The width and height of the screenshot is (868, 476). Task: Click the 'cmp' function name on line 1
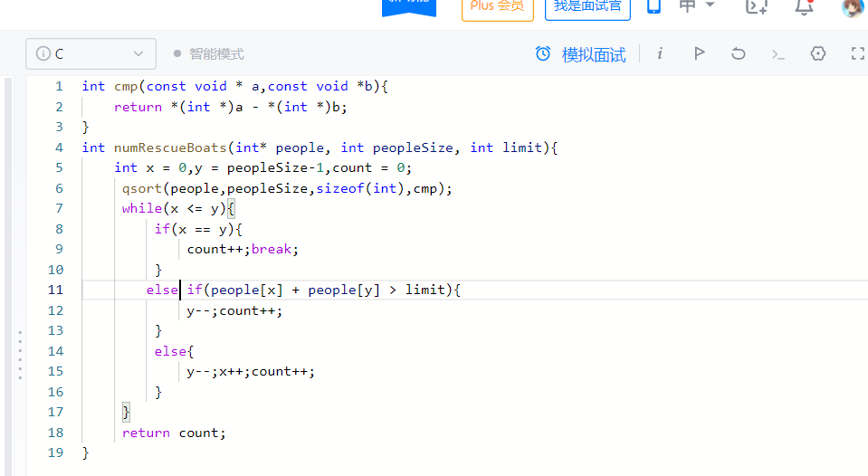(x=126, y=86)
